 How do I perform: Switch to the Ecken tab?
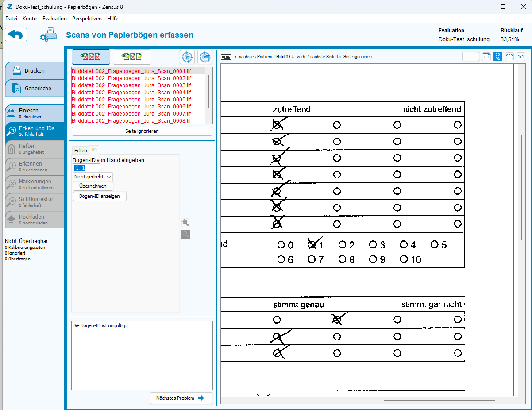80,151
